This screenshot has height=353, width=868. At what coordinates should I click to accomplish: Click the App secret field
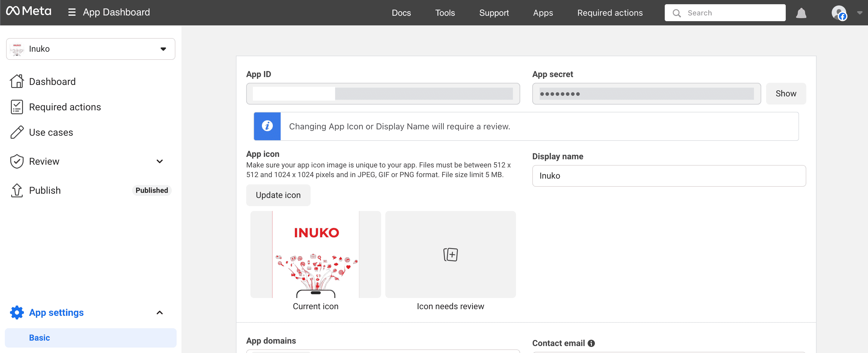(646, 94)
